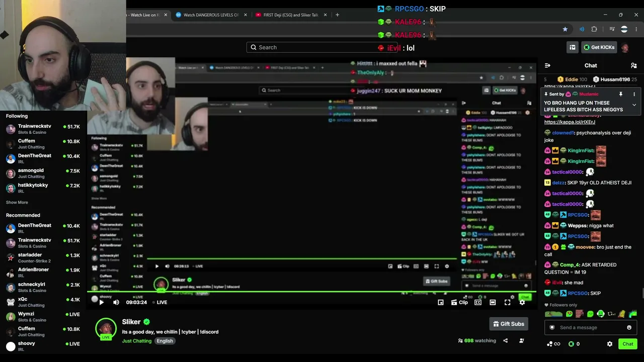The image size is (644, 362).
Task: Open the Kick drops inventory icon
Action: click(x=573, y=47)
